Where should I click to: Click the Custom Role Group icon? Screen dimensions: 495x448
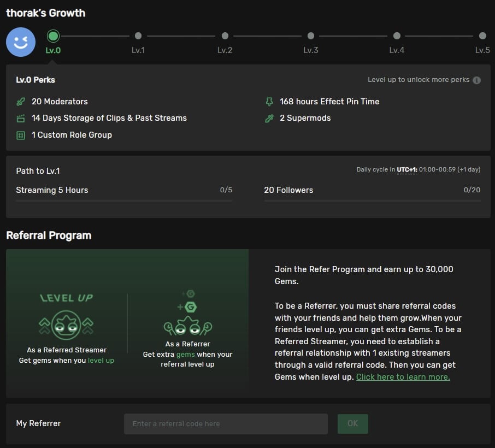(x=21, y=135)
